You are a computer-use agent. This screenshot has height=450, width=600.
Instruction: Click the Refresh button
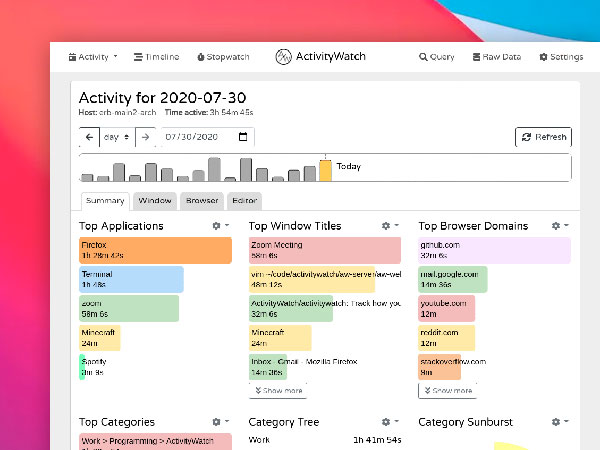coord(543,137)
